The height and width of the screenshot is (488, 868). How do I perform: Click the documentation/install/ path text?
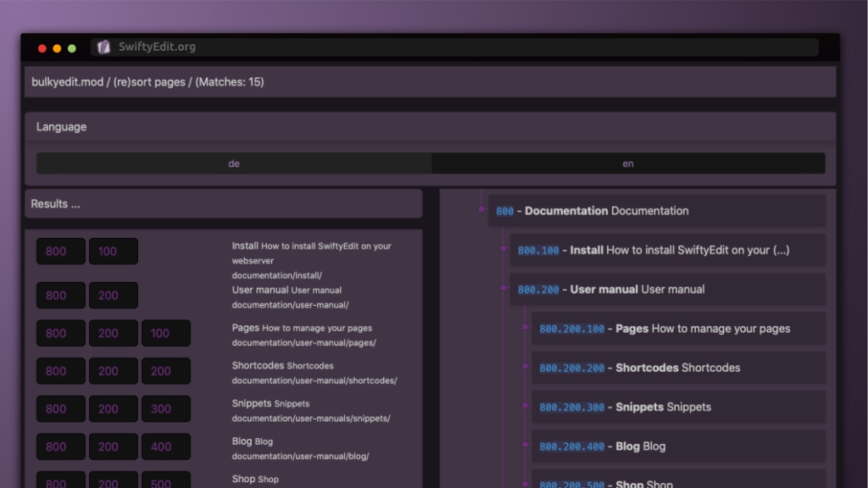pyautogui.click(x=277, y=275)
